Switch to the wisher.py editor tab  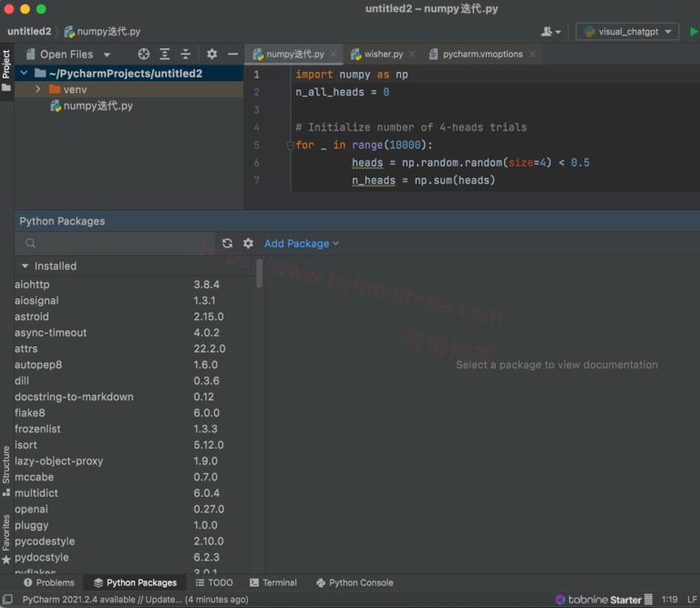click(383, 55)
